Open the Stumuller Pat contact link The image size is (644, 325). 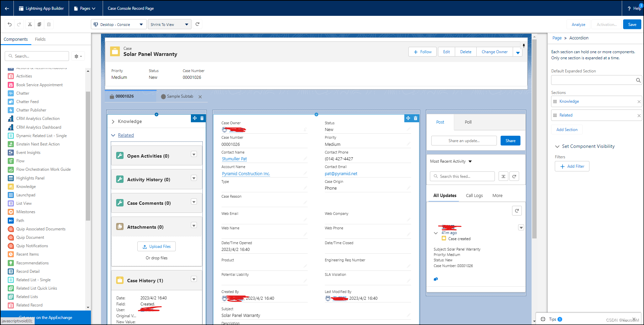coord(234,159)
